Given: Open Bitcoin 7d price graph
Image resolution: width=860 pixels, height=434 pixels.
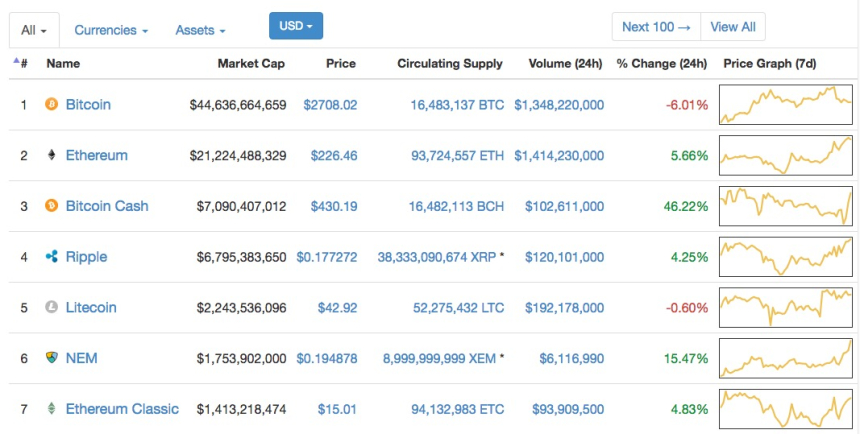Looking at the screenshot, I should (786, 104).
